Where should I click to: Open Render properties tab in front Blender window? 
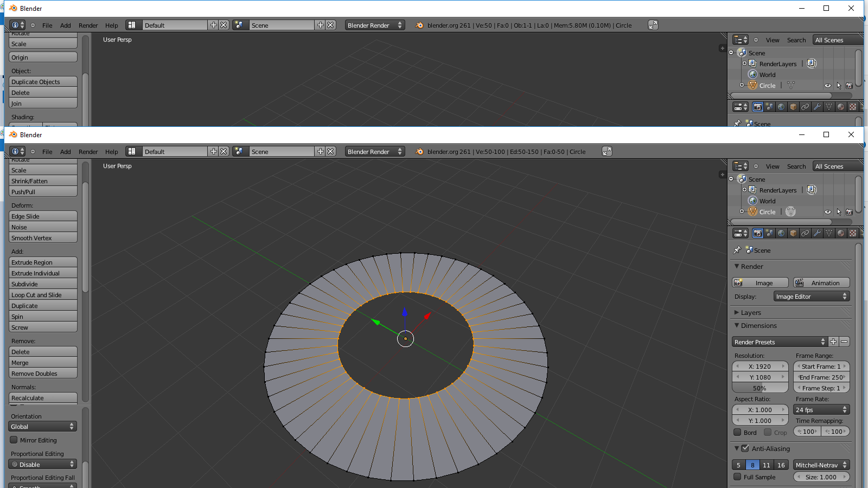[758, 233]
